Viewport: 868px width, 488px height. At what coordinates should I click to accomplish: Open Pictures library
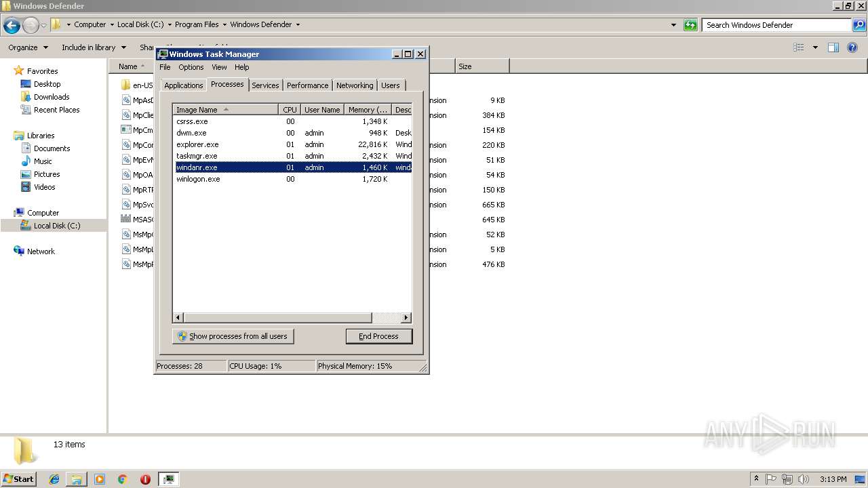47,174
